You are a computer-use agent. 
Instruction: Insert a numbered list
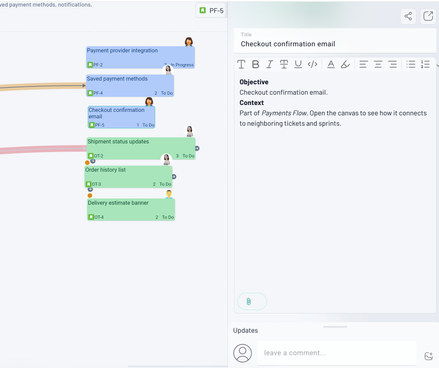coord(425,64)
